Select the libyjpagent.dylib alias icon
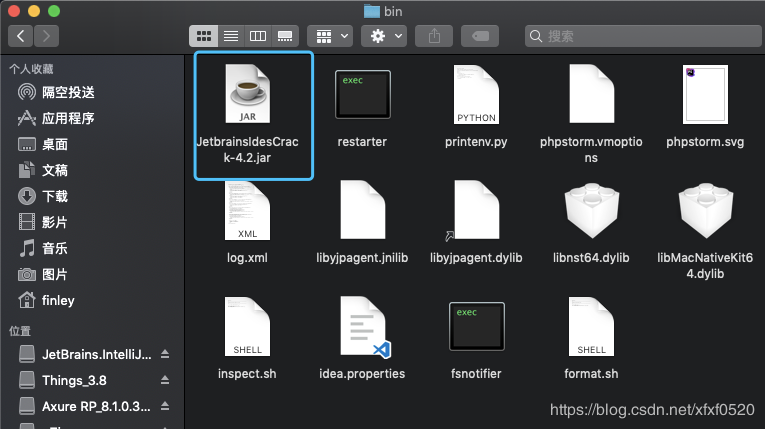 tap(476, 210)
